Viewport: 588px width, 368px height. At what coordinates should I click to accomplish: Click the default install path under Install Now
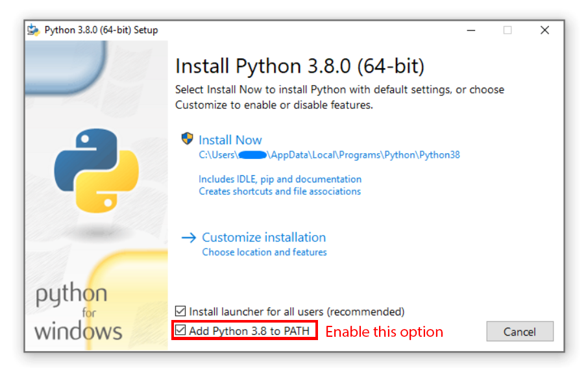coord(329,155)
